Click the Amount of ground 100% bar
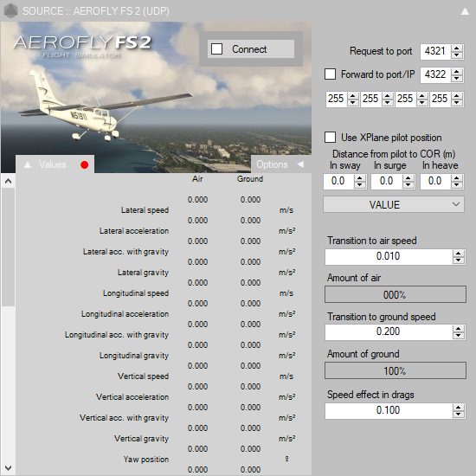This screenshot has width=476, height=476. 396,370
